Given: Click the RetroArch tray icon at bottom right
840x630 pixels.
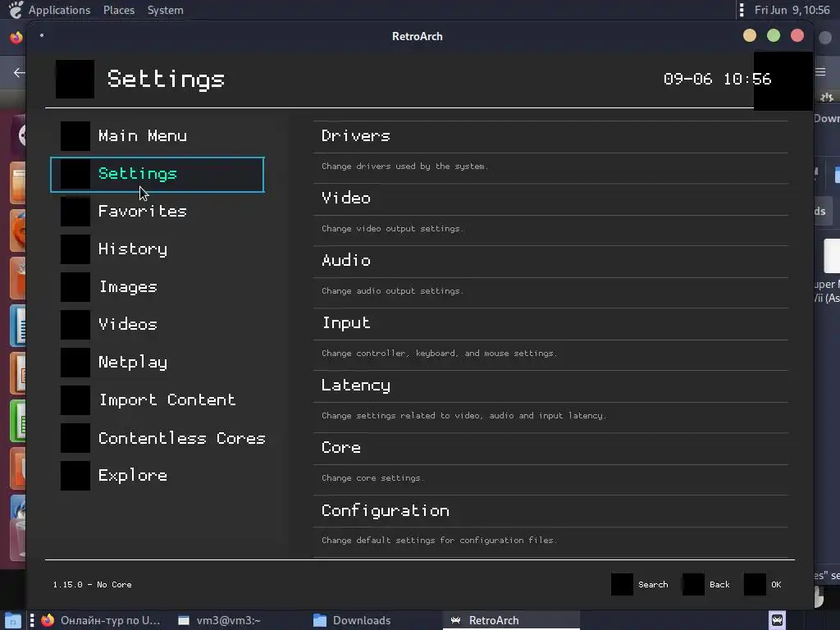Looking at the screenshot, I should pyautogui.click(x=778, y=620).
